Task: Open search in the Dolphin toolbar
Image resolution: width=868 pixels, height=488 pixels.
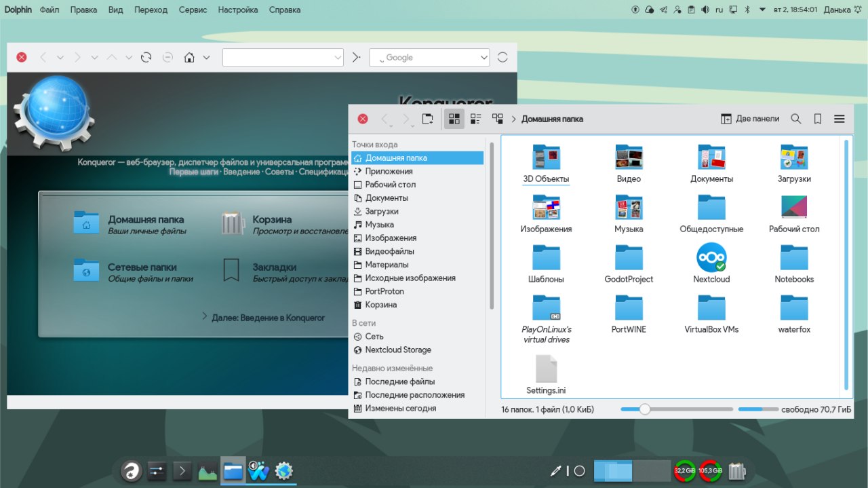Action: 796,119
